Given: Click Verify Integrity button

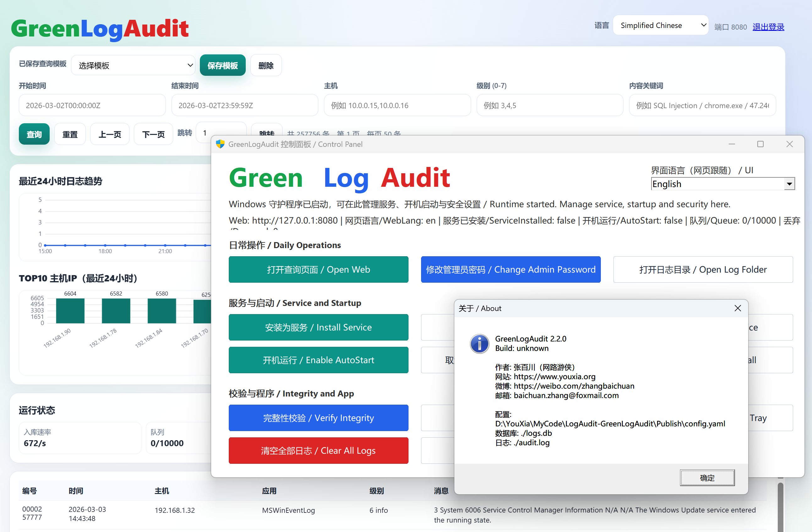Looking at the screenshot, I should [x=318, y=418].
